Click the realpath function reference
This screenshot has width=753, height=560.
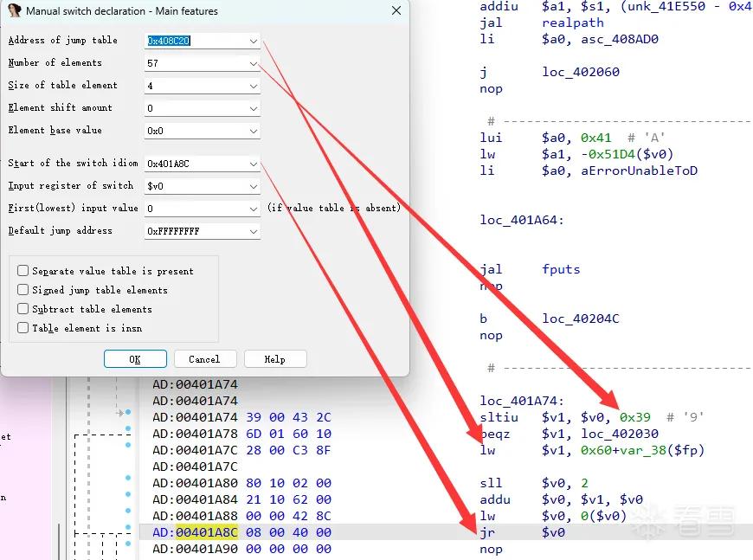tap(573, 23)
